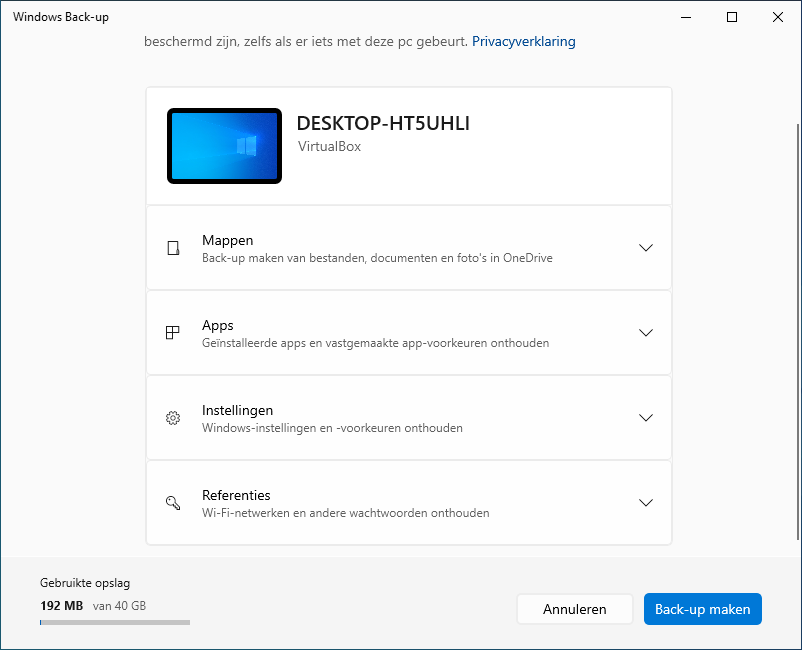The height and width of the screenshot is (650, 802).
Task: Minimize the Windows Back-up window
Action: [x=686, y=17]
